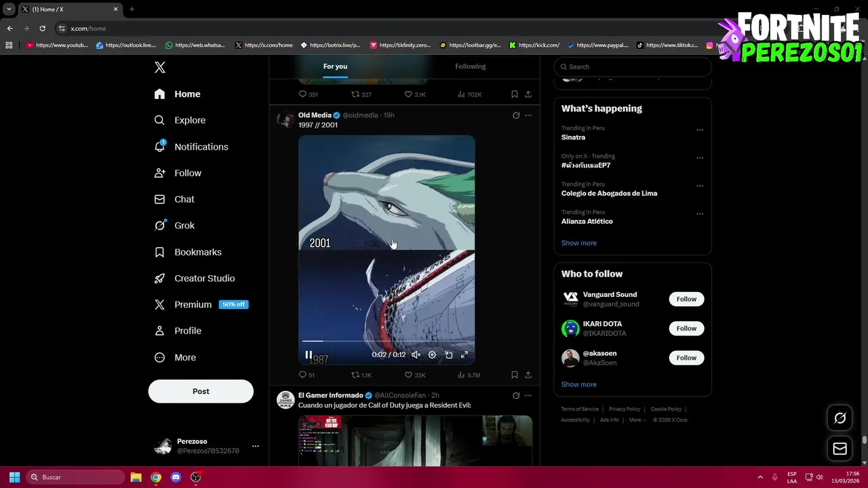This screenshot has width=868, height=488.
Task: Open El Gamer Informado post options
Action: [528, 396]
